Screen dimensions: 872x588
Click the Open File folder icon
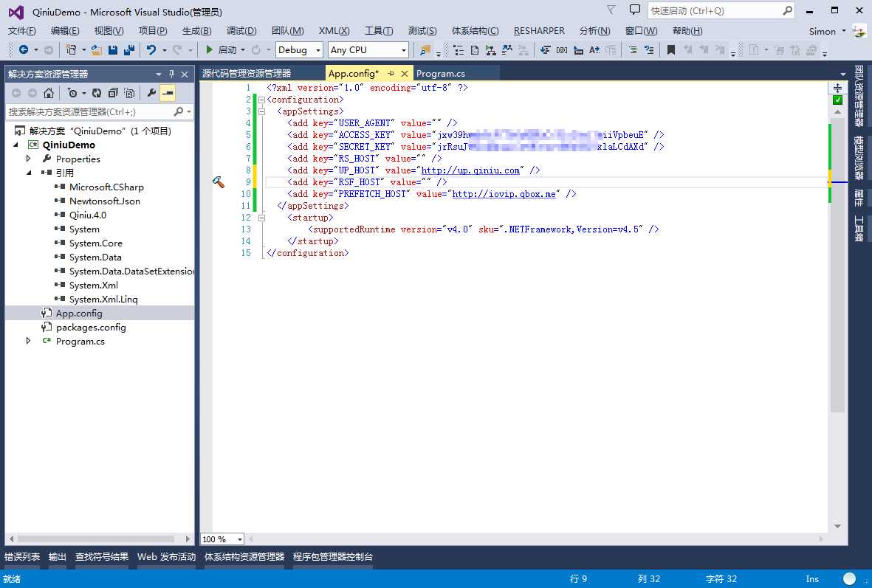[x=97, y=50]
